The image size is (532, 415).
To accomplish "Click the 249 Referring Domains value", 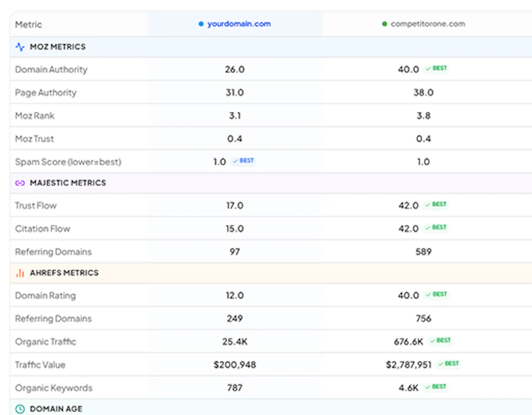I will click(235, 319).
